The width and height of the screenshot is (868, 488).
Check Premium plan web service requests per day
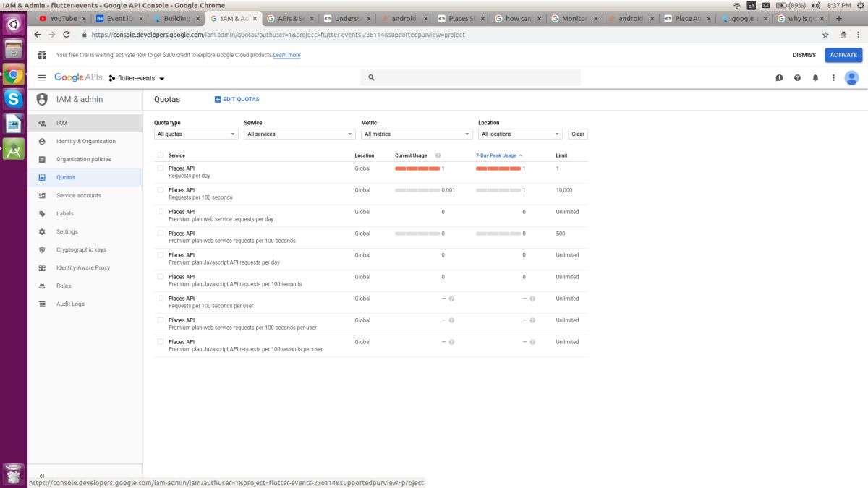point(161,211)
